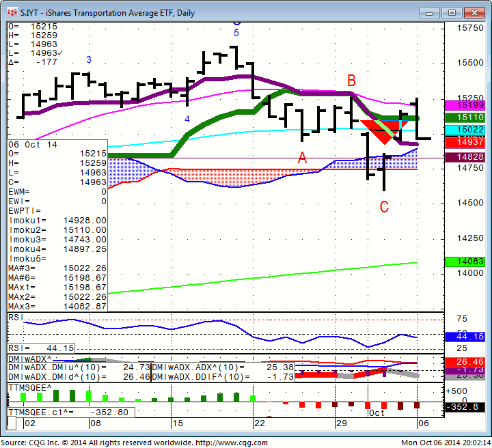Click the 14250 price scale value

470,238
